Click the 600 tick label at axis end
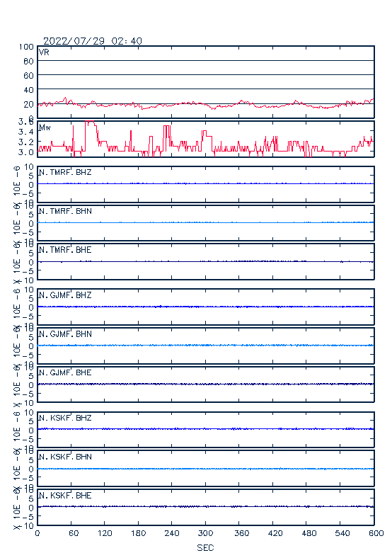Image resolution: width=392 pixels, height=553 pixels. (x=376, y=533)
